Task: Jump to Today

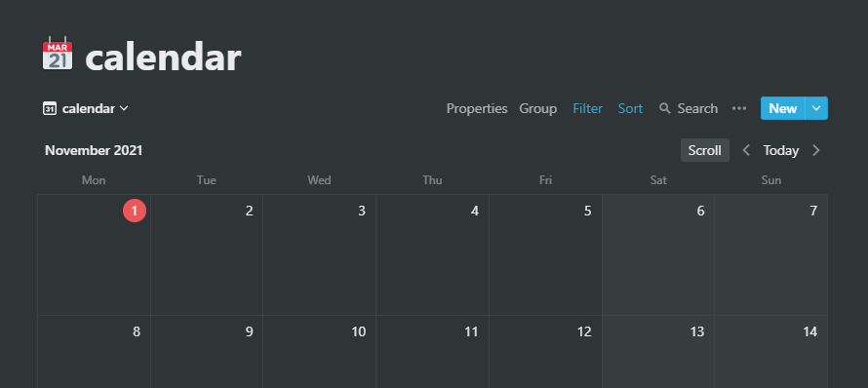Action: pyautogui.click(x=780, y=150)
